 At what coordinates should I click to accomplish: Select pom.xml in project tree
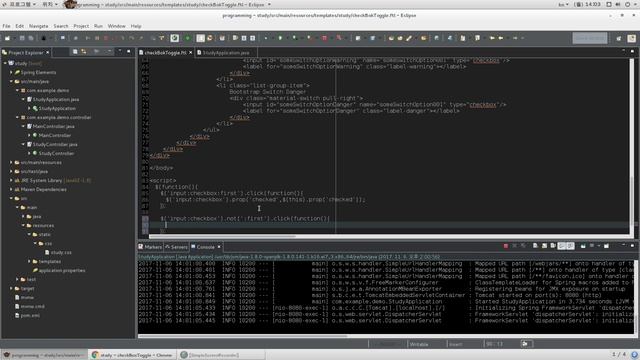pos(30,315)
